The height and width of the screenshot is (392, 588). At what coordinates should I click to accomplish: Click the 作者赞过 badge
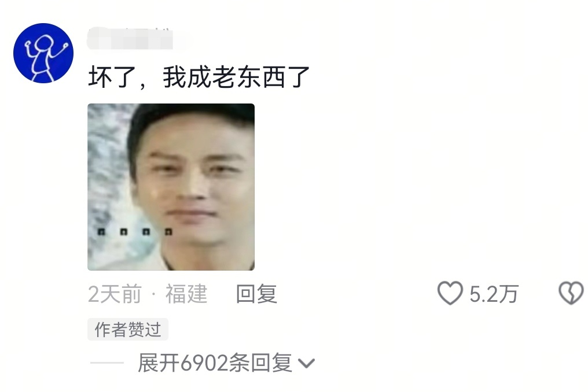coord(128,330)
